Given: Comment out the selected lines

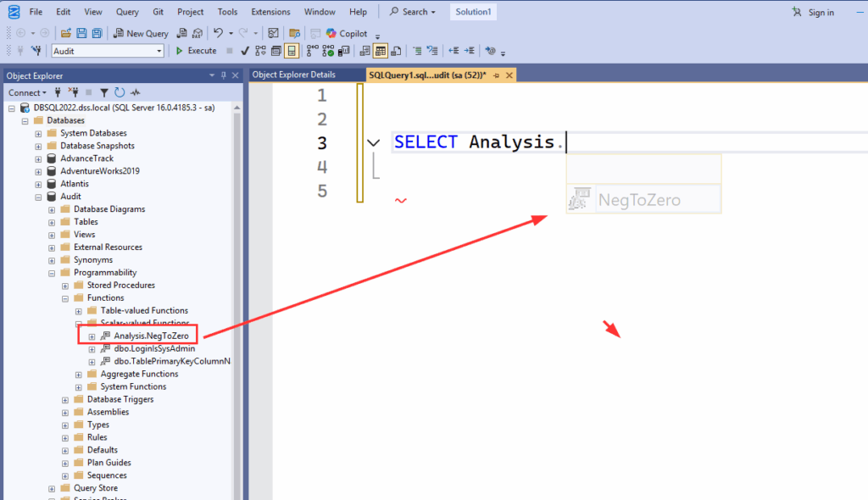Looking at the screenshot, I should point(417,51).
